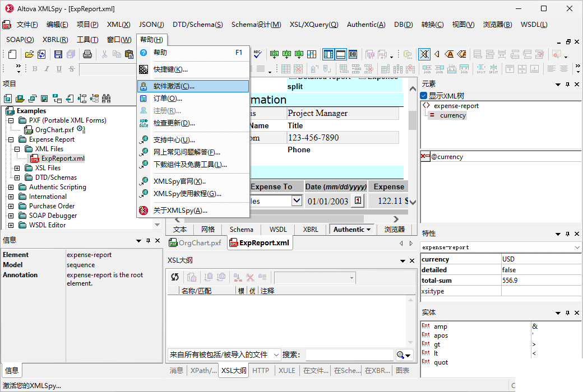583x392 pixels.
Task: Select the XSL:FO transformation icon
Action: click(286, 55)
